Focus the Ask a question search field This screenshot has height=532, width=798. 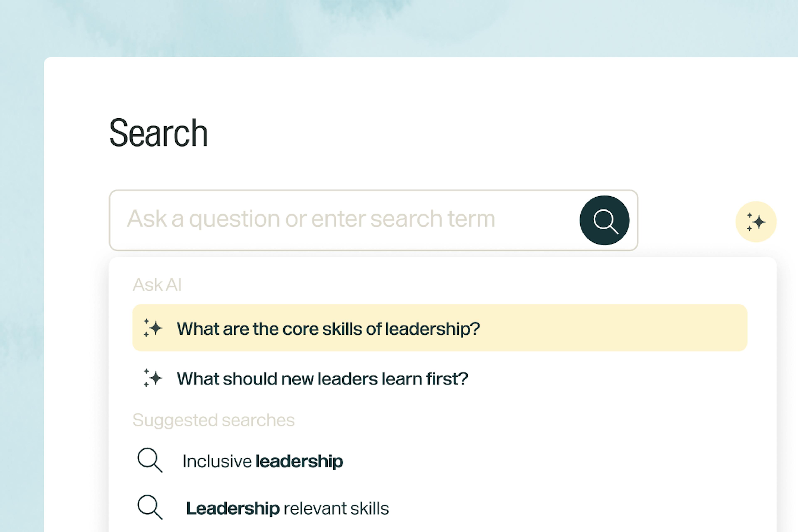(x=339, y=219)
